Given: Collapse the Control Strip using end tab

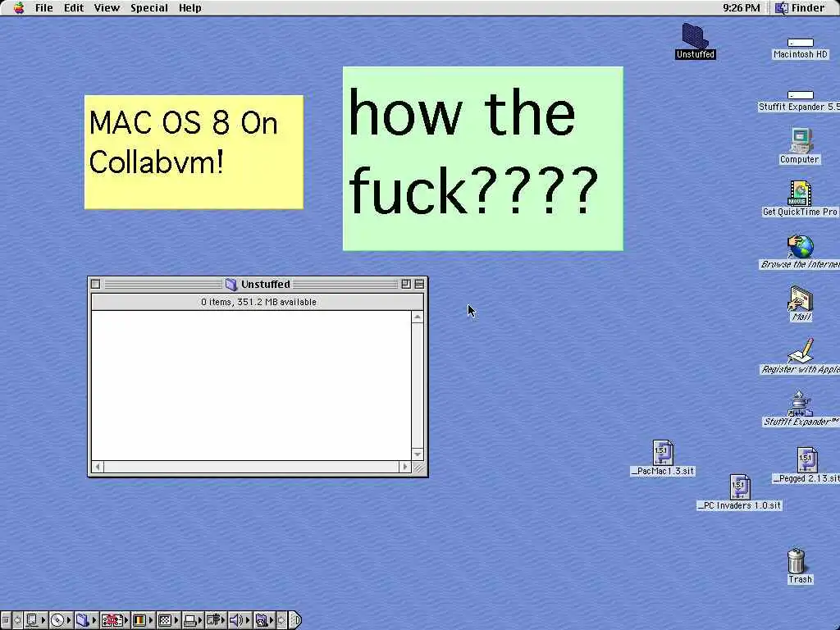Looking at the screenshot, I should [x=295, y=620].
